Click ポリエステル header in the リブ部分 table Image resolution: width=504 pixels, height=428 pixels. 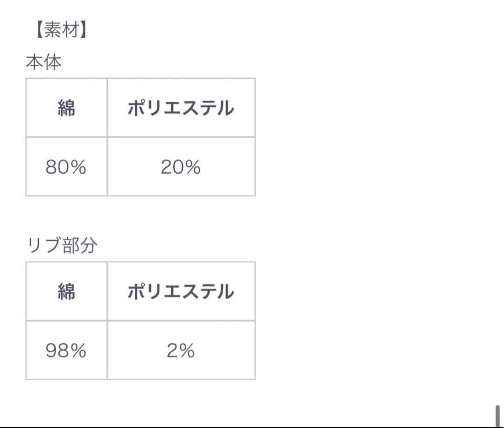pyautogui.click(x=181, y=292)
